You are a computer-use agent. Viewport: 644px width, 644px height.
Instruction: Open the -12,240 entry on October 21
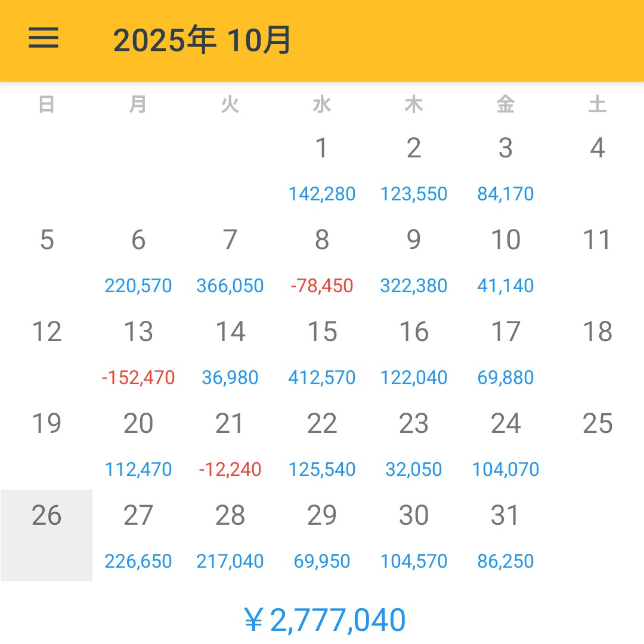[230, 469]
